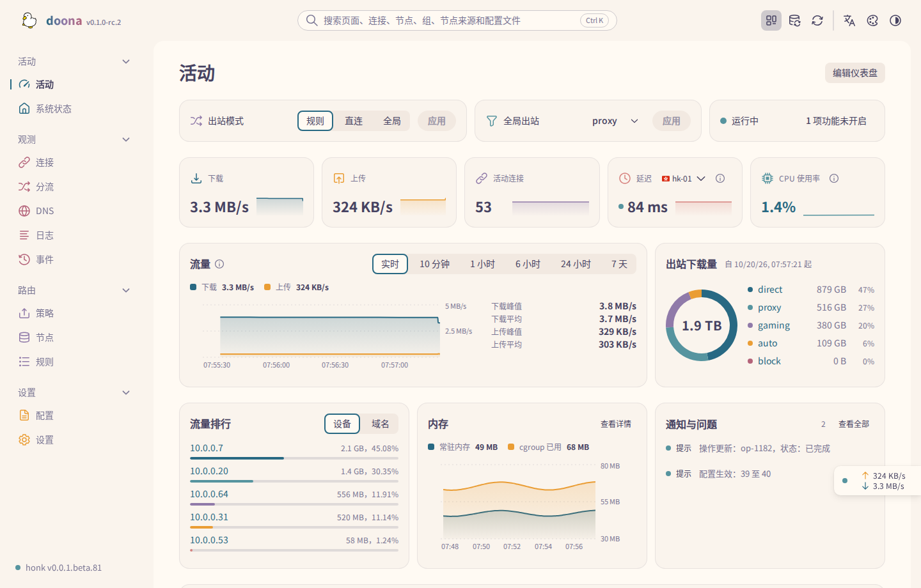Switch traffic chart to 24 小时
The width and height of the screenshot is (921, 588).
coord(576,264)
